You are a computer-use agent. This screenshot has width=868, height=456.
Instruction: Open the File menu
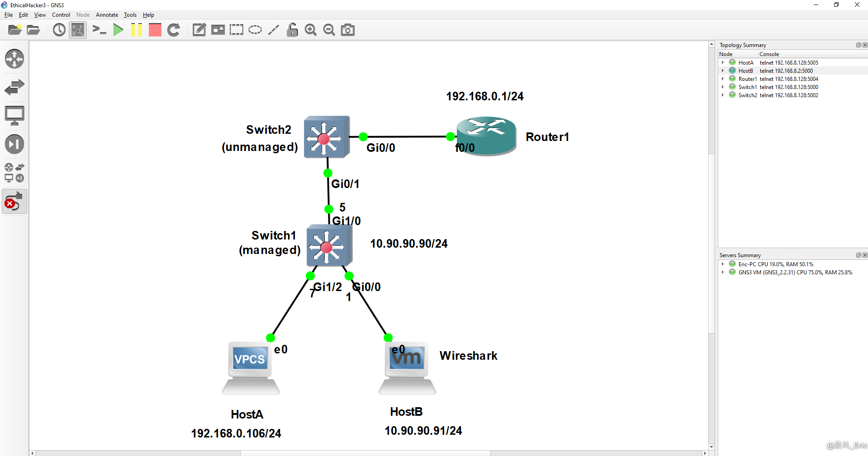(9, 15)
